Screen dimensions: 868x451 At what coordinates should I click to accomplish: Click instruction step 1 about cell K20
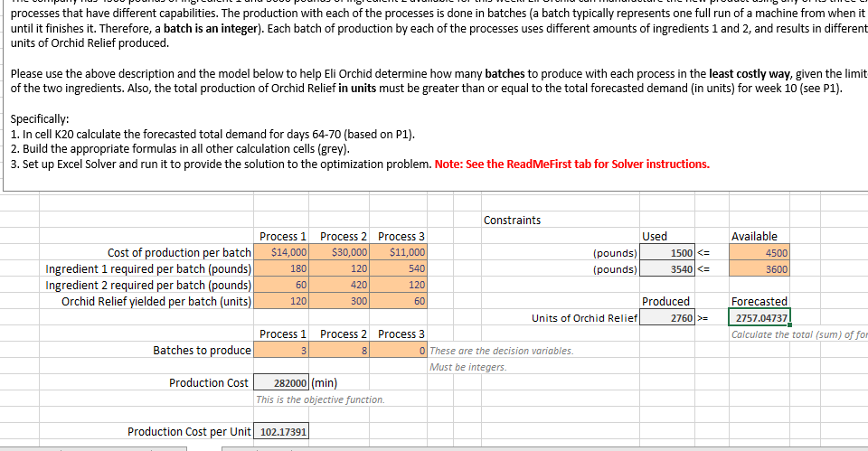212,134
